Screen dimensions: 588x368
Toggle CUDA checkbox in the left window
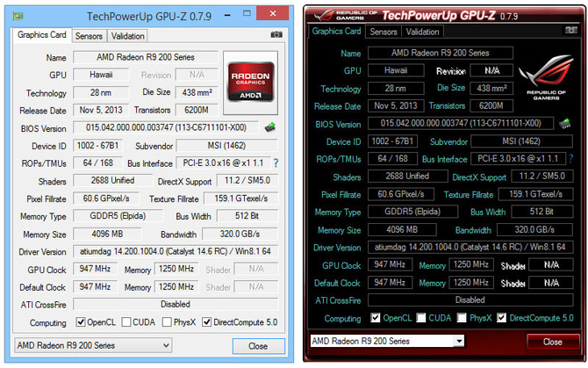click(x=126, y=321)
